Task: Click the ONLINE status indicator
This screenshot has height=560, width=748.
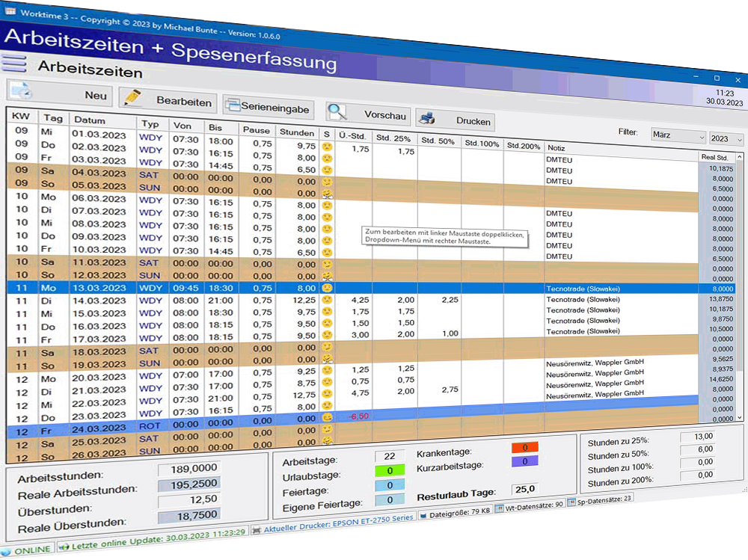Action: pos(27,551)
